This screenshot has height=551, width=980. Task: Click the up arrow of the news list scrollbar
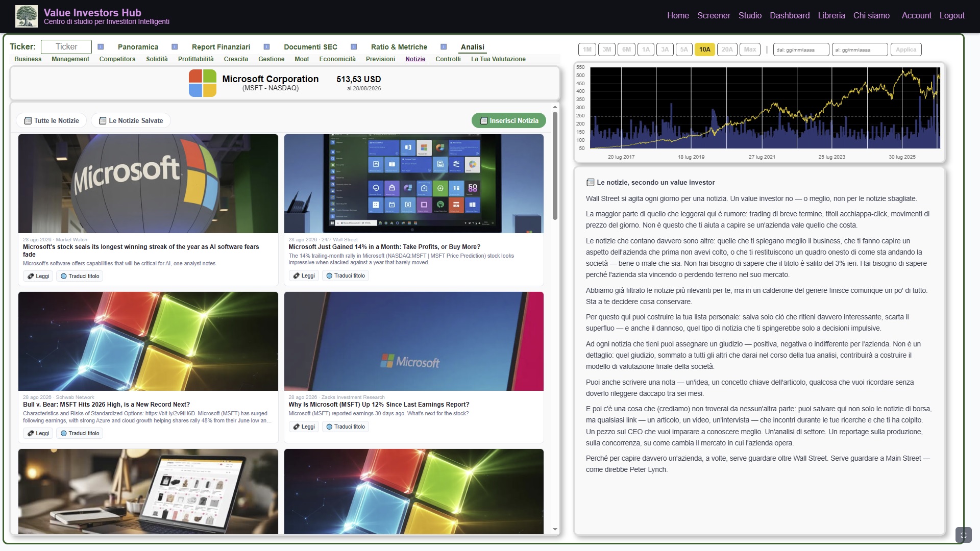pos(555,107)
